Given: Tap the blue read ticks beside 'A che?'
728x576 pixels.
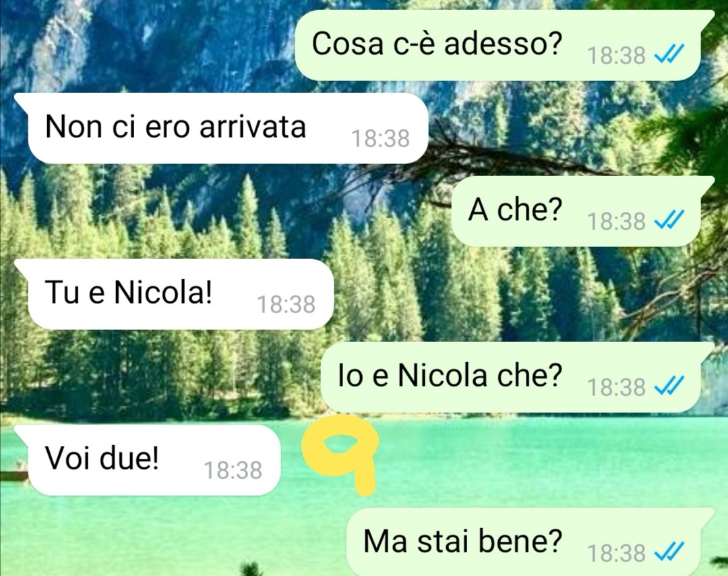Looking at the screenshot, I should click(669, 221).
